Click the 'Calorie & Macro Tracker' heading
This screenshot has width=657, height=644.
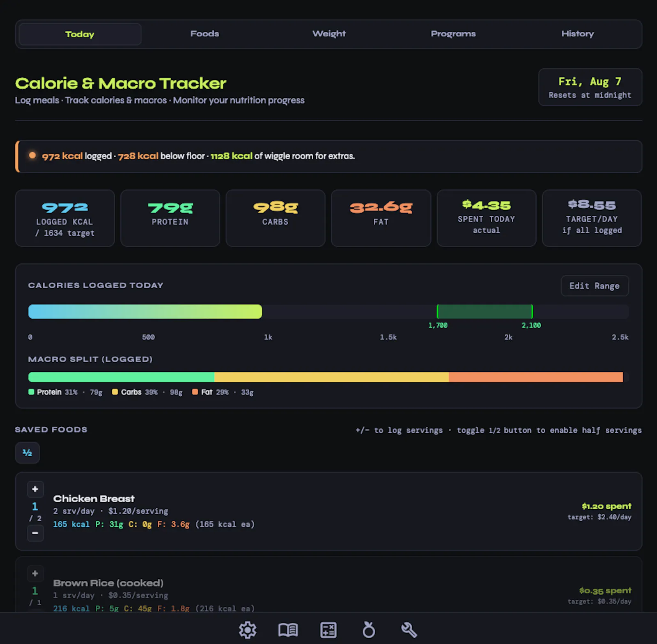tap(121, 83)
